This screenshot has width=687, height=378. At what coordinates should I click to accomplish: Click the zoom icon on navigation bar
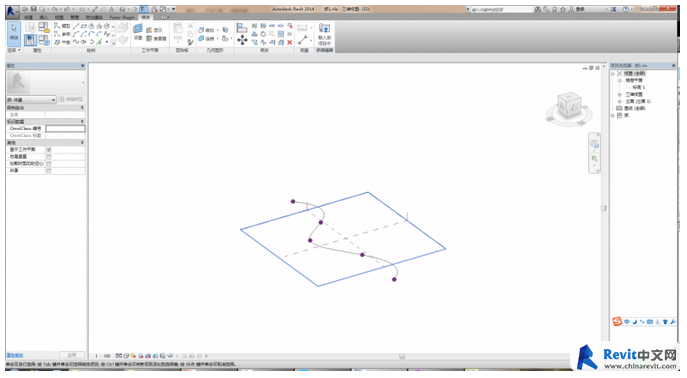click(594, 159)
